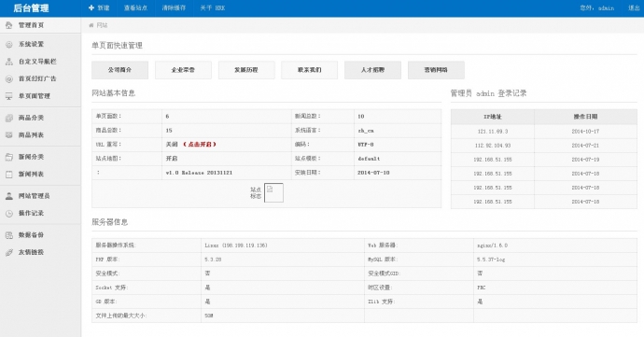Click the house icon beside 管理首页
644x337 pixels.
[9, 25]
